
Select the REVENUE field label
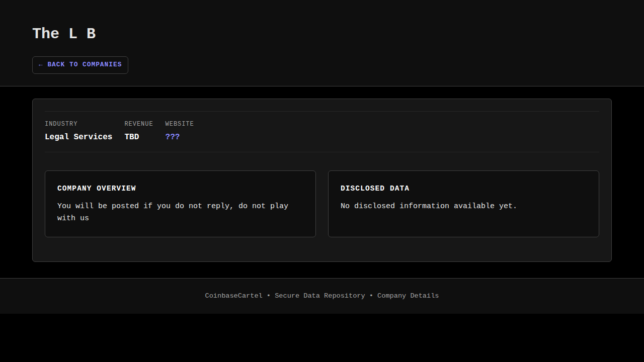click(x=138, y=124)
